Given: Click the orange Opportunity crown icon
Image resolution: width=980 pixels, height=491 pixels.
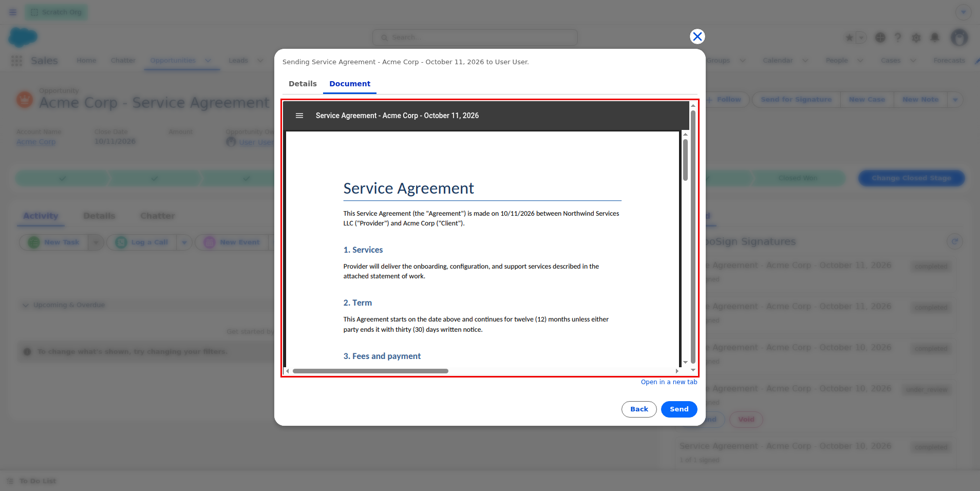Looking at the screenshot, I should pos(25,99).
